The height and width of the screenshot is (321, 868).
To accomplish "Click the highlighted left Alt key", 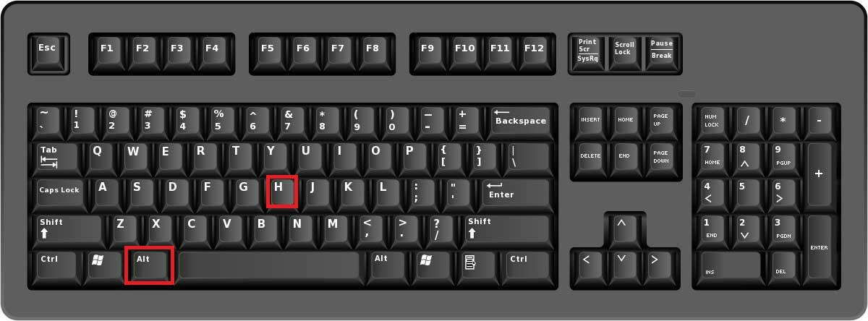I will 150,265.
